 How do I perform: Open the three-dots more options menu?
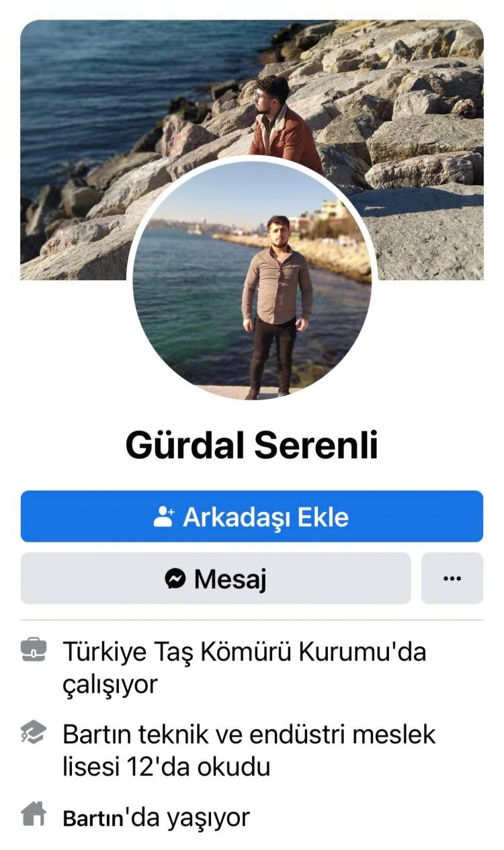pyautogui.click(x=452, y=578)
